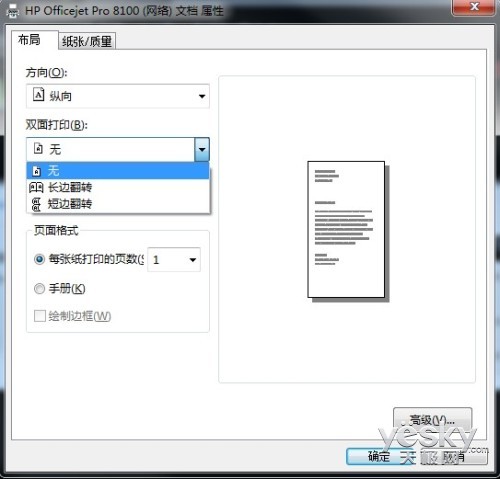Confirm with the 确定 button
Image resolution: width=500 pixels, height=479 pixels.
point(379,456)
